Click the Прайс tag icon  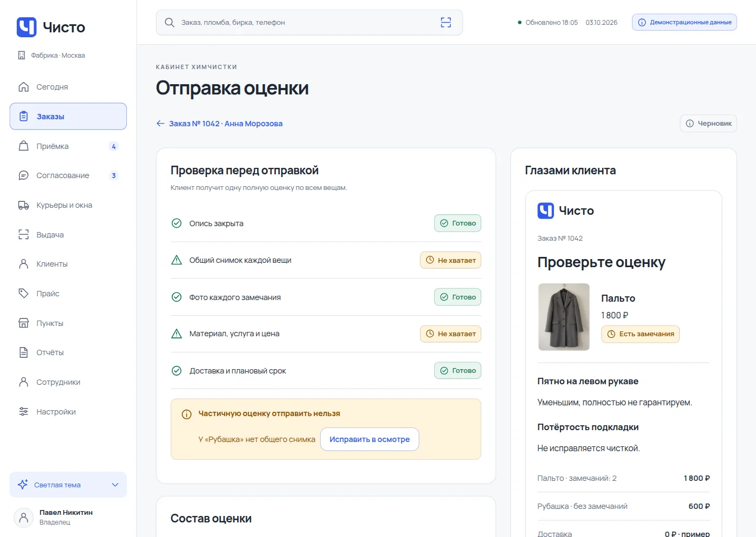pyautogui.click(x=24, y=294)
